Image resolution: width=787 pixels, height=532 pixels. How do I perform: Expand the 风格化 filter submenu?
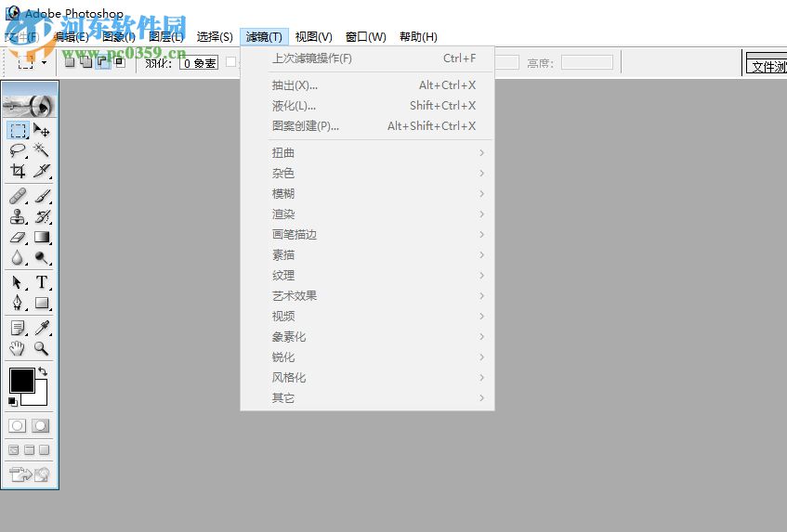tap(367, 378)
